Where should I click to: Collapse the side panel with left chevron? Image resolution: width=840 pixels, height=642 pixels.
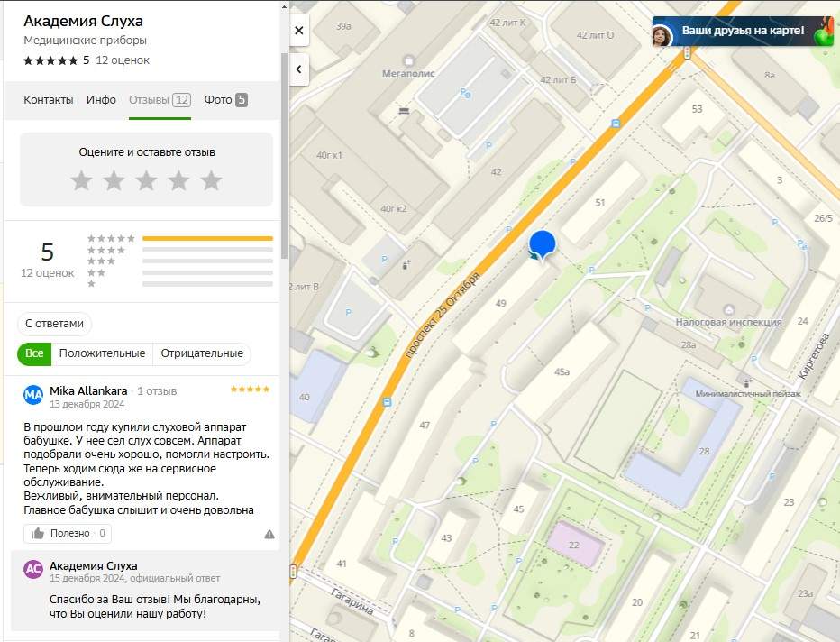299,69
